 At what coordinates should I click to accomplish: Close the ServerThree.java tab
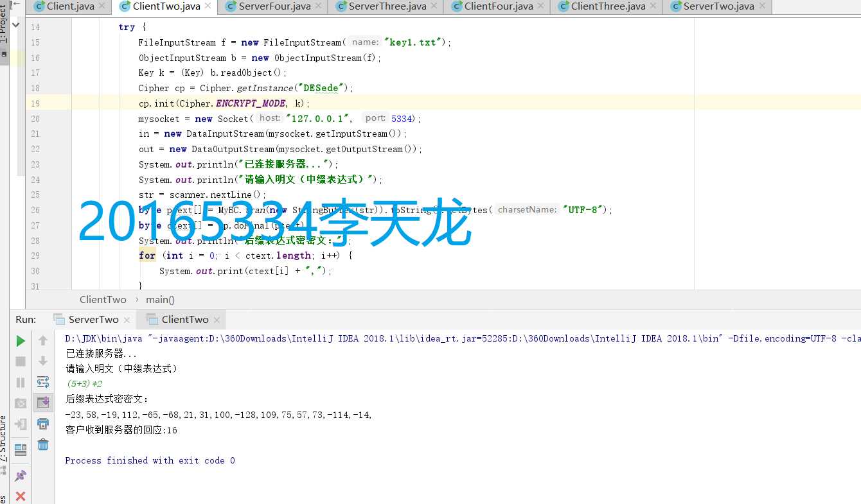435,6
